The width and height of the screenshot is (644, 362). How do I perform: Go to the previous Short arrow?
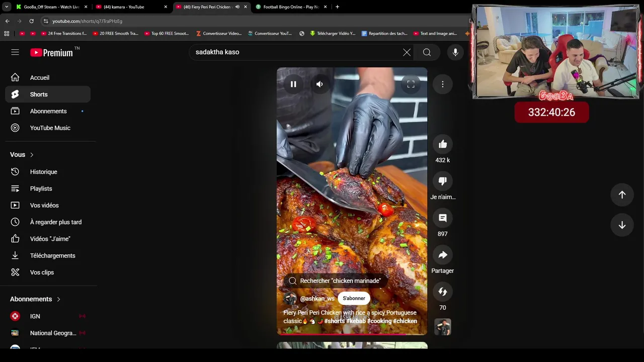(622, 195)
